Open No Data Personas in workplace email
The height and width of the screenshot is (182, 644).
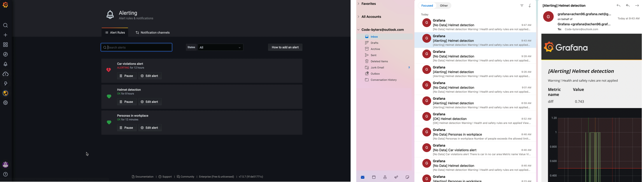(x=475, y=134)
